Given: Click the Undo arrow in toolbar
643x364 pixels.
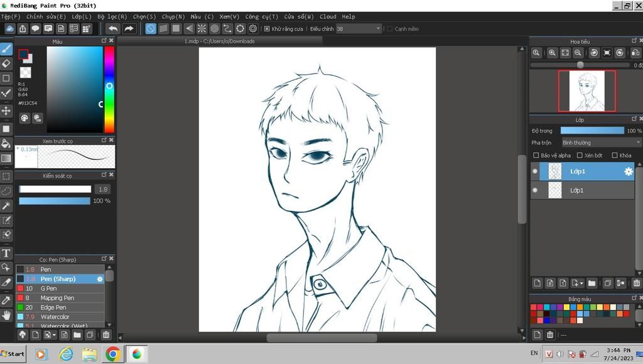Looking at the screenshot, I should pos(113,29).
